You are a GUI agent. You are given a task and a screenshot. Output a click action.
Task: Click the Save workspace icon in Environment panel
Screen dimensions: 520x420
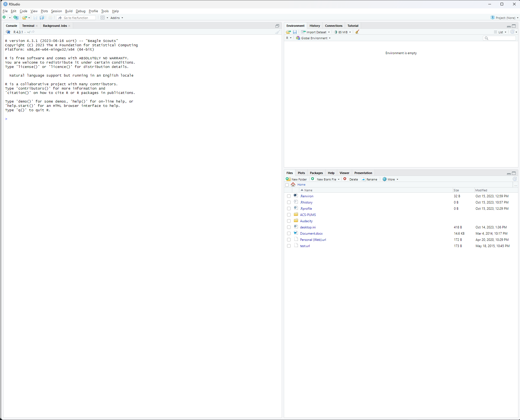pyautogui.click(x=295, y=32)
